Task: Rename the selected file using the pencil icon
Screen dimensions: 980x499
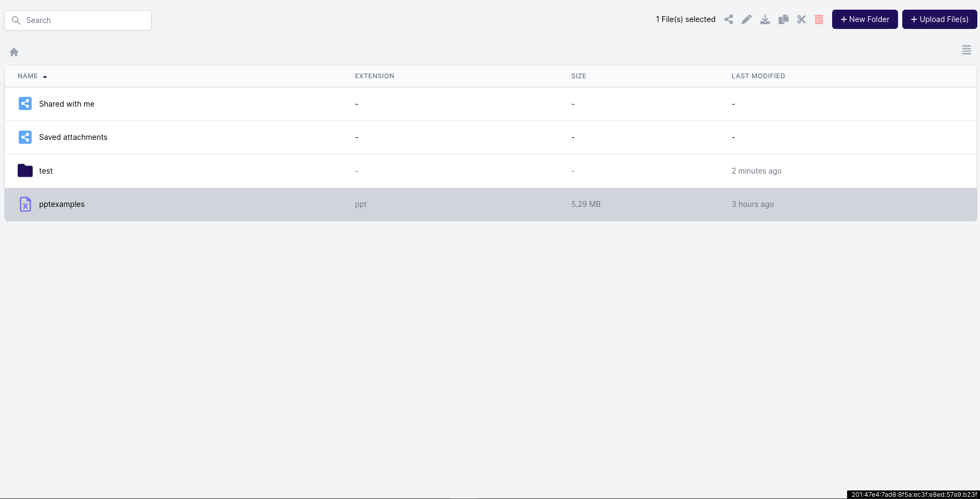Action: point(747,19)
